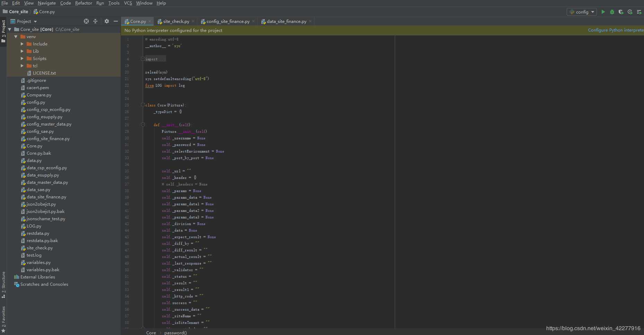Open the Tools menu

coord(114,3)
